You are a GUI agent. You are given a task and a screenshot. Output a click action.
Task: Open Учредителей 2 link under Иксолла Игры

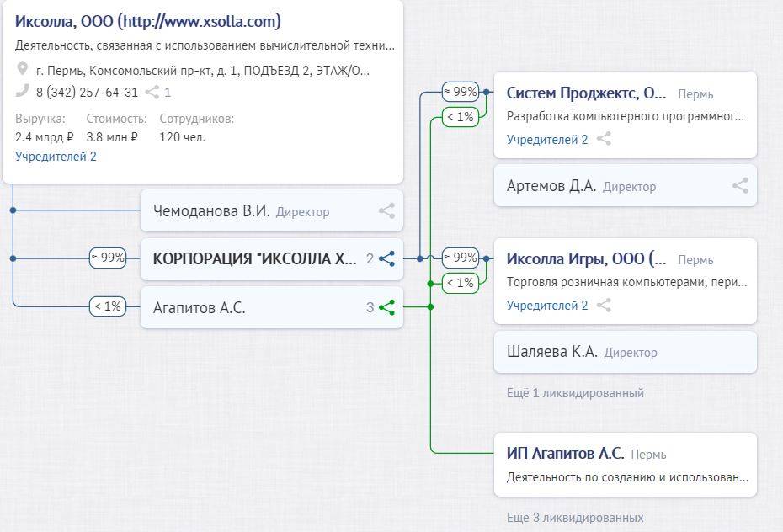click(x=547, y=306)
